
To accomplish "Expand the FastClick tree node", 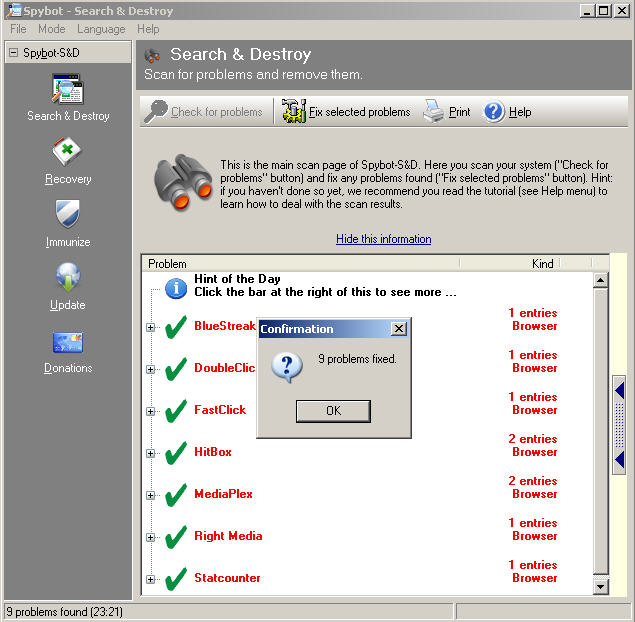I will (151, 411).
